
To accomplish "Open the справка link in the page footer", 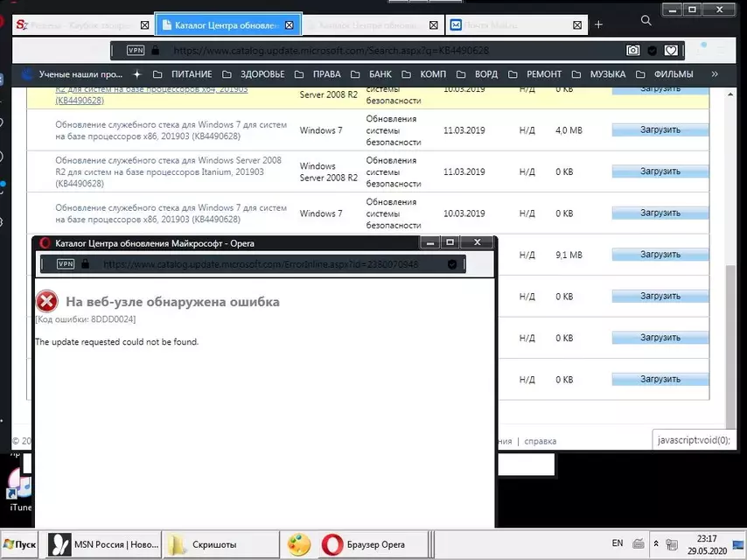I will [x=541, y=441].
